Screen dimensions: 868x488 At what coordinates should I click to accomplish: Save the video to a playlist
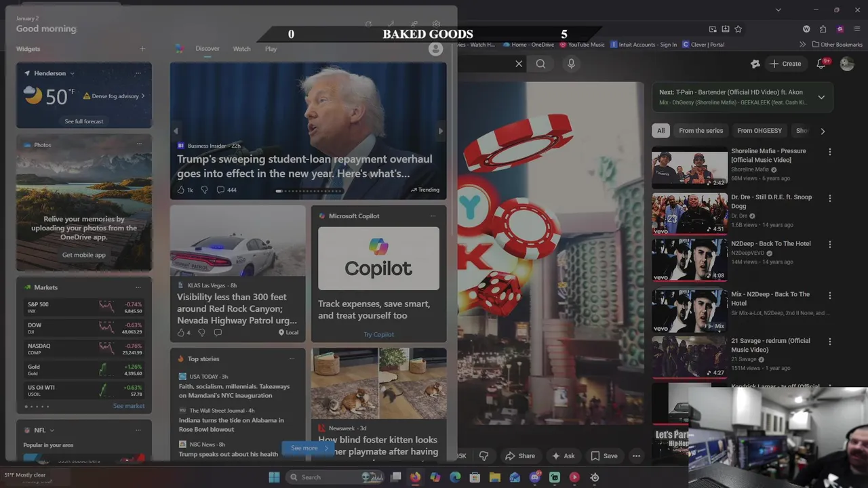click(x=604, y=456)
